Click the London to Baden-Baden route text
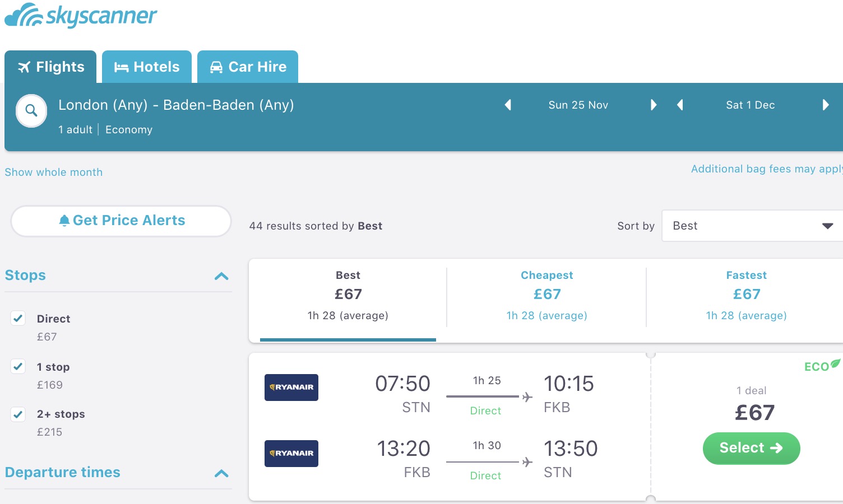The image size is (843, 504). pyautogui.click(x=176, y=105)
